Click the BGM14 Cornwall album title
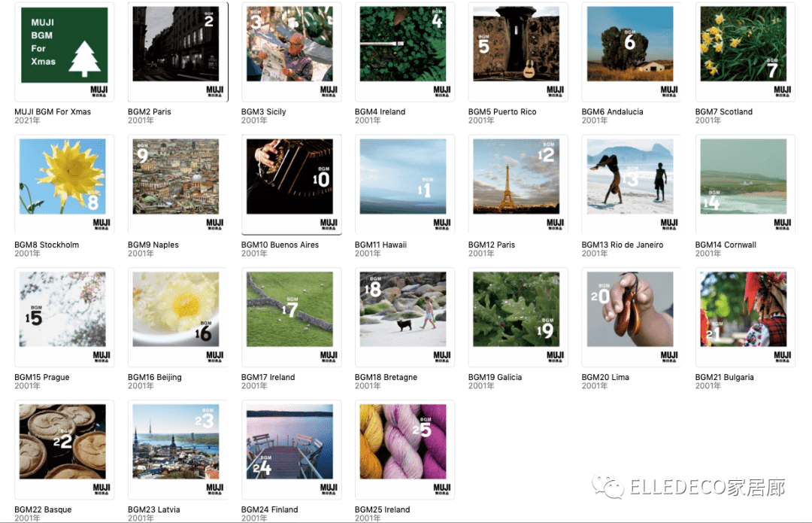812x523 pixels. (726, 245)
